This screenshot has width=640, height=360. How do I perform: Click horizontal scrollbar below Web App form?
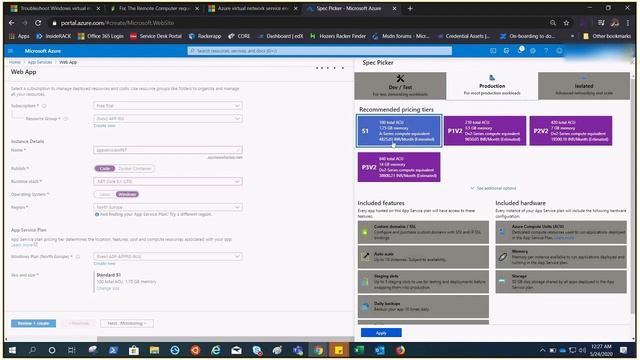pyautogui.click(x=225, y=339)
